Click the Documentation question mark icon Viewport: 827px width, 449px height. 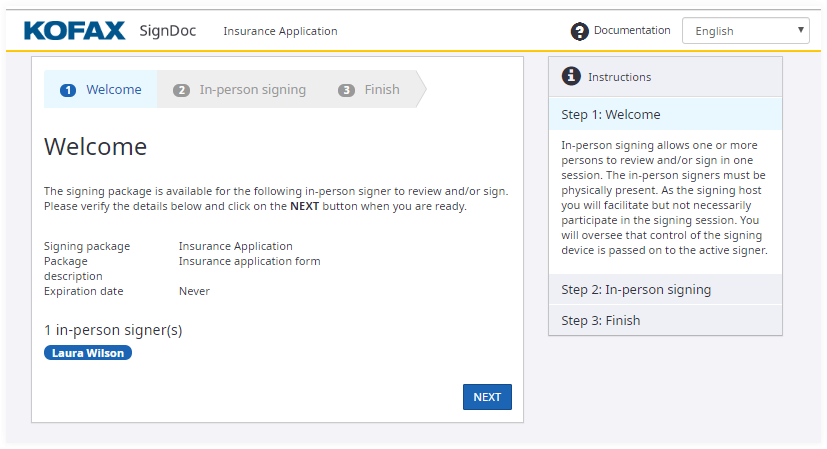(x=580, y=31)
